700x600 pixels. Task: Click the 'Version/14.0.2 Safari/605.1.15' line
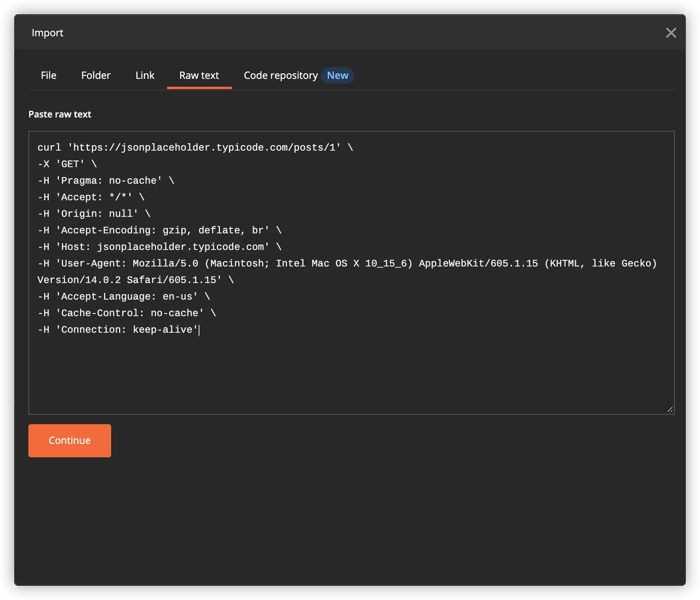136,280
